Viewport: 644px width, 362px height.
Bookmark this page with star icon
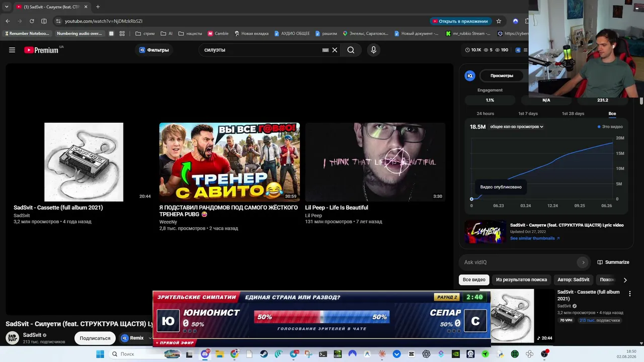pos(499,21)
